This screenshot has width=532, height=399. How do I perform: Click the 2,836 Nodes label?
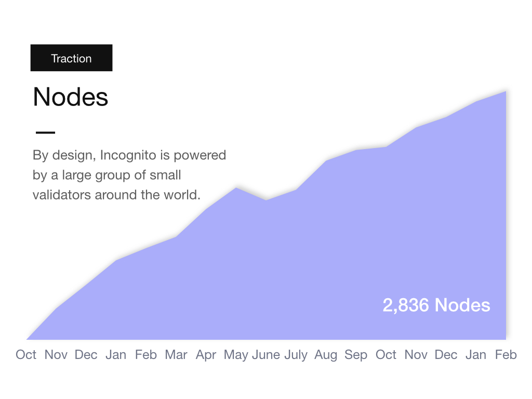[x=436, y=305]
